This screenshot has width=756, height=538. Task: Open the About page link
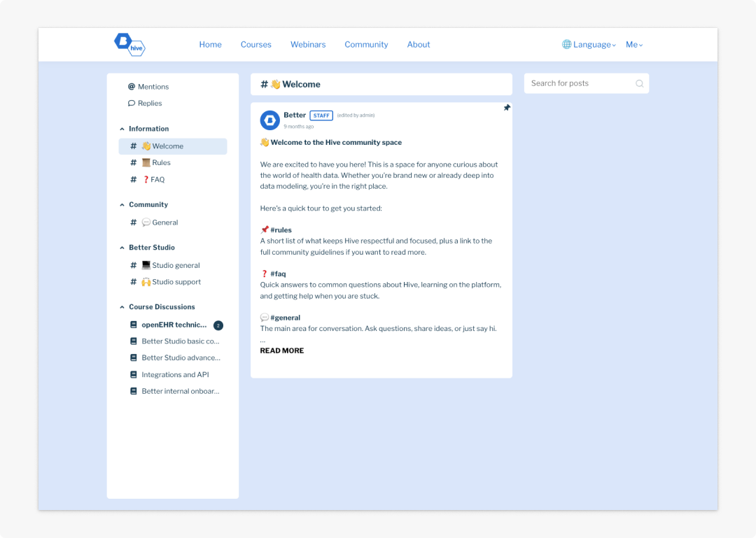click(x=419, y=44)
